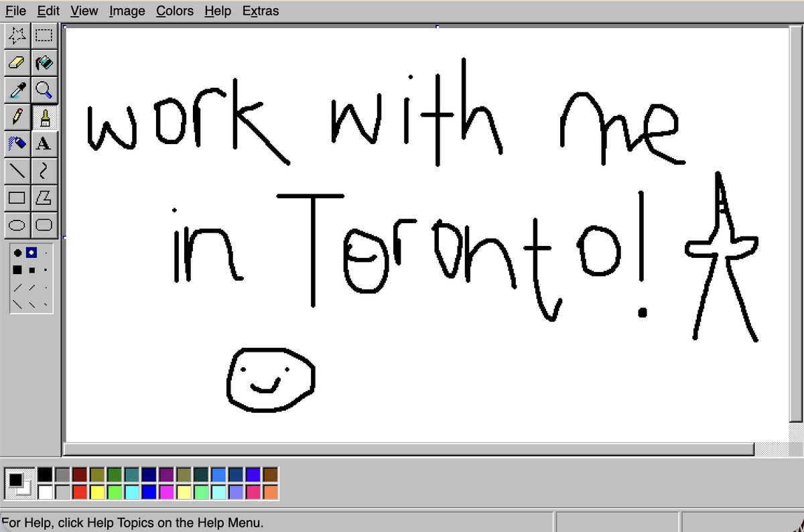The image size is (804, 532).
Task: Select the rectangular Select tool
Action: click(44, 36)
